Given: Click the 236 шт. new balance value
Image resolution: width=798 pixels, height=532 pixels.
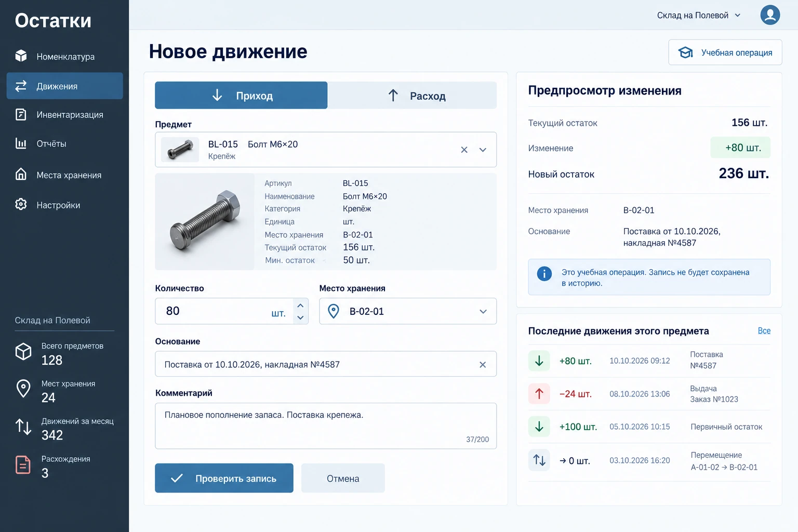Looking at the screenshot, I should coord(743,174).
